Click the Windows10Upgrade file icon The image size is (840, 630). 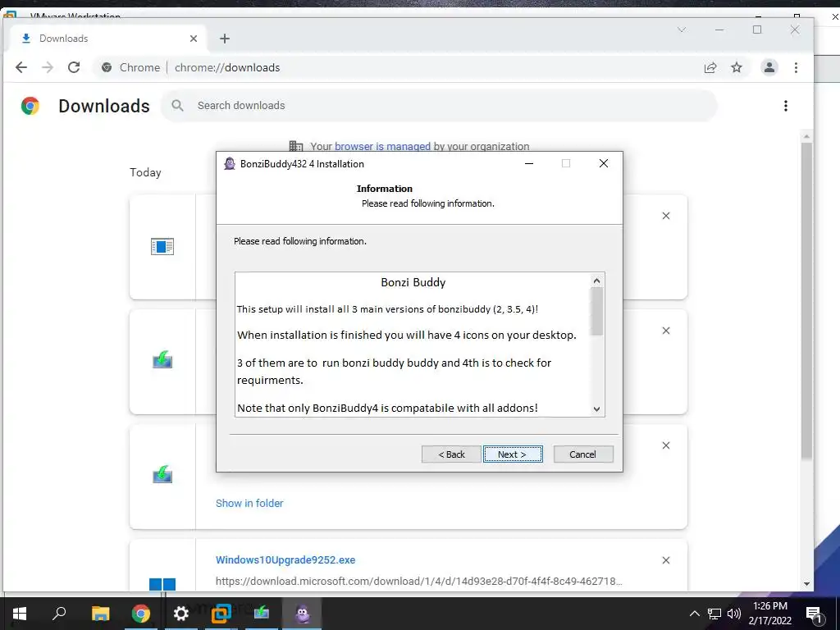tap(162, 584)
